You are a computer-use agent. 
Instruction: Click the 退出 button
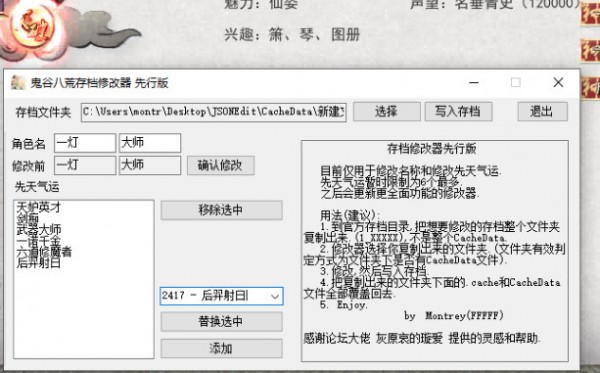[542, 112]
